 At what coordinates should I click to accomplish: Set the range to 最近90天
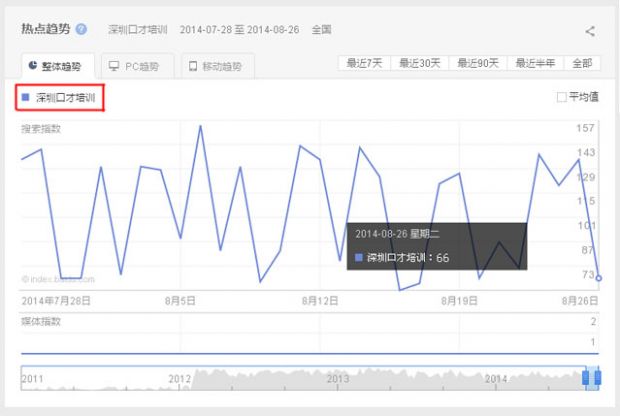[x=478, y=63]
